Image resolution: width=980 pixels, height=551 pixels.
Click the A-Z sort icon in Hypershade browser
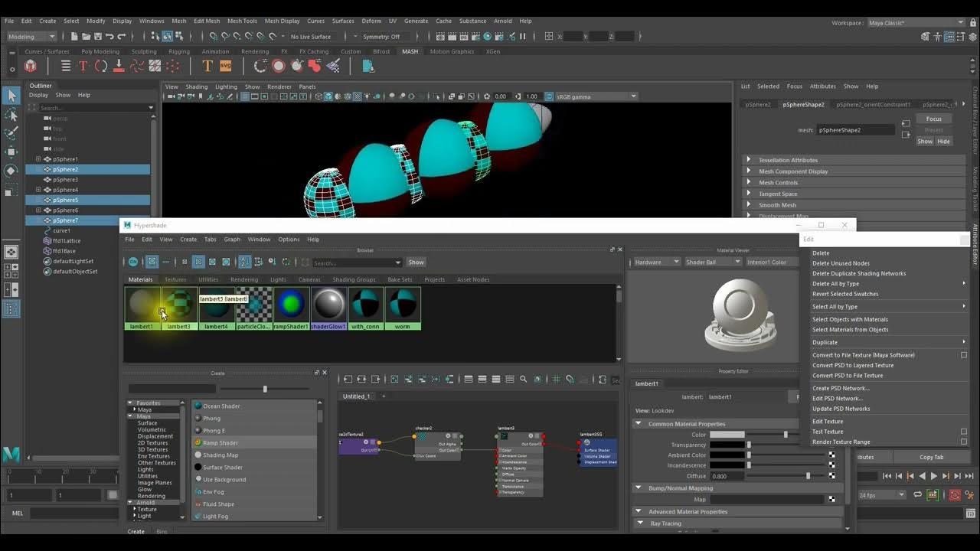pyautogui.click(x=245, y=262)
